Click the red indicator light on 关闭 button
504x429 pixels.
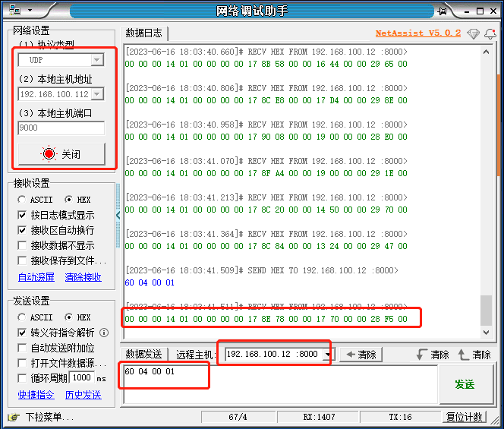click(x=49, y=154)
